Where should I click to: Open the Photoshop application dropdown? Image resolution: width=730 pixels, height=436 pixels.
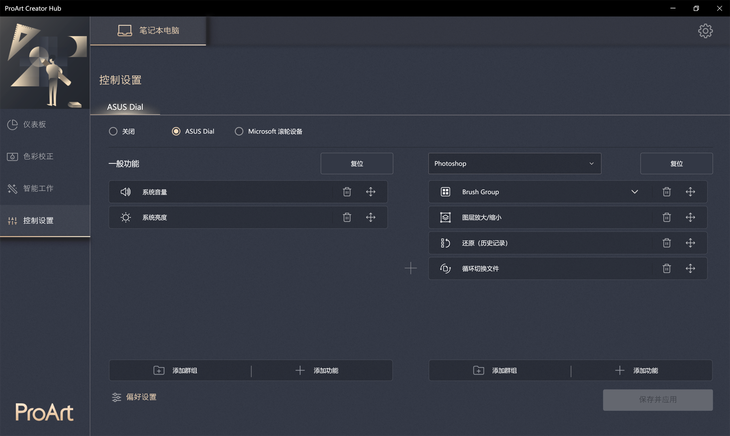[x=514, y=163]
